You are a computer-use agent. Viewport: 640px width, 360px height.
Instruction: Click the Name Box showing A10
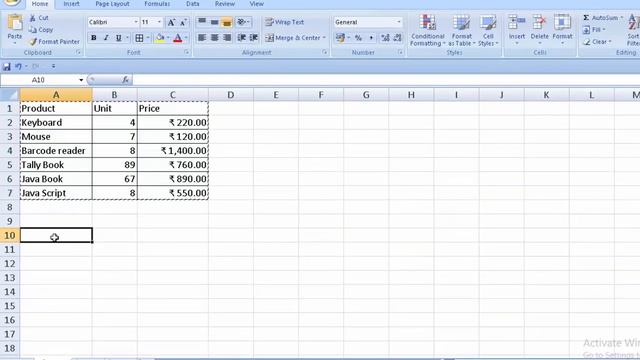click(x=38, y=80)
